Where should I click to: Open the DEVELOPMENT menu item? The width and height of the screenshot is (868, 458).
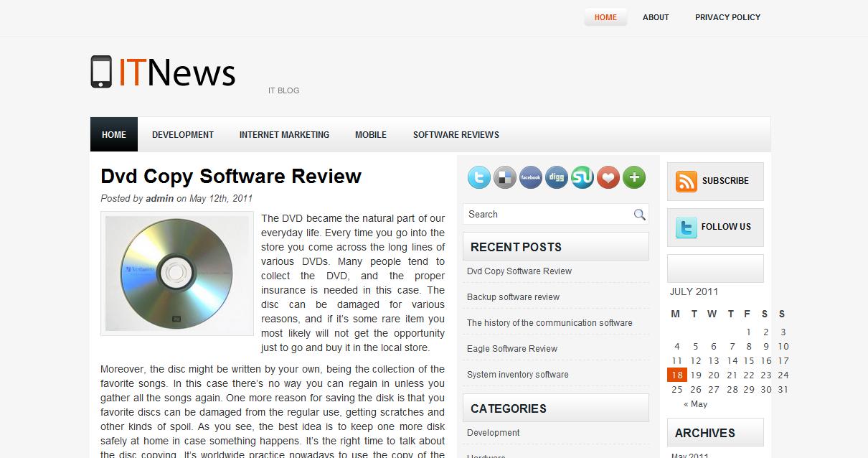click(x=183, y=134)
